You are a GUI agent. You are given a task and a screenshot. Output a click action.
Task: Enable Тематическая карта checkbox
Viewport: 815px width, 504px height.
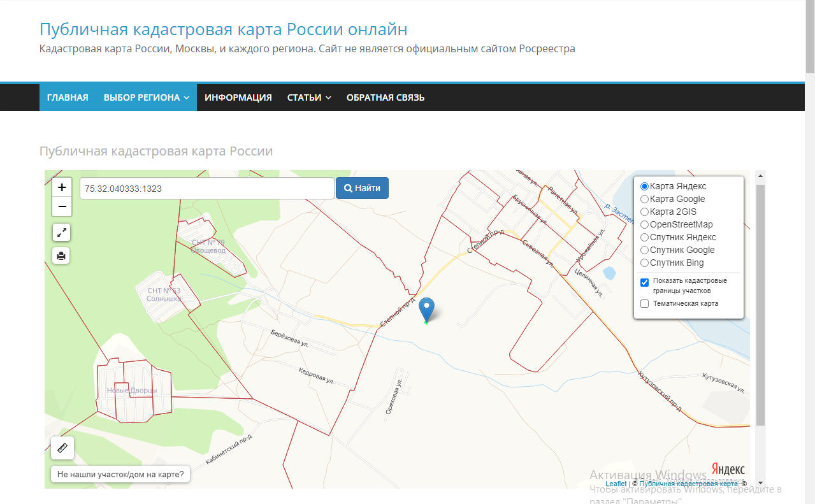tap(644, 304)
